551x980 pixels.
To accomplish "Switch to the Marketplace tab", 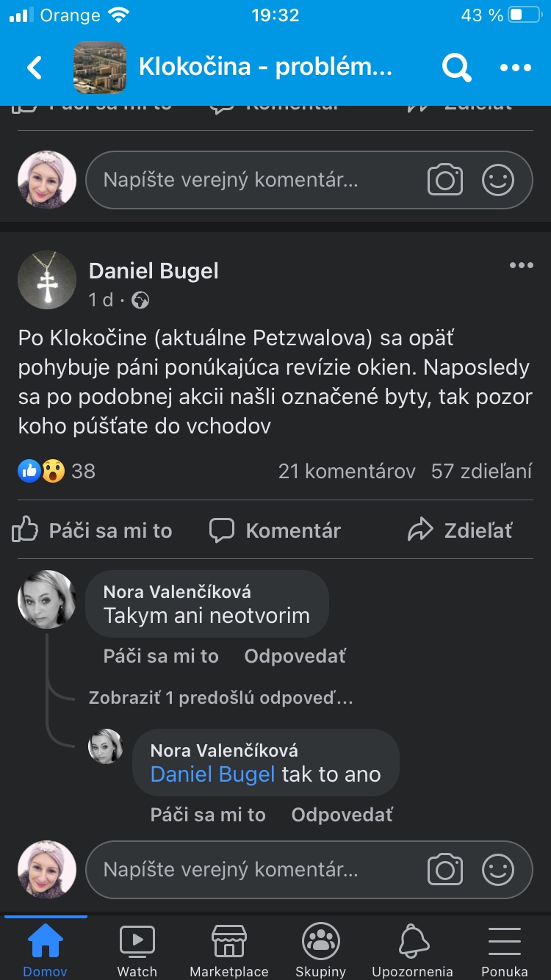I will [x=229, y=951].
